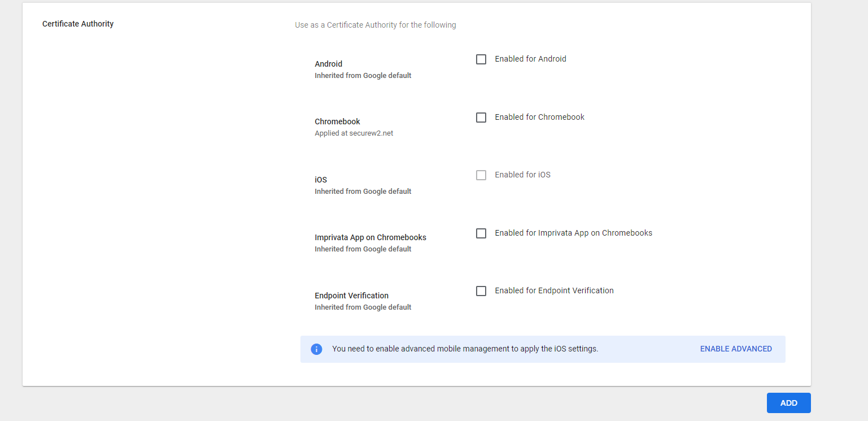Tick the Enabled for Chromebook checkbox
Image resolution: width=868 pixels, height=421 pixels.
pyautogui.click(x=481, y=118)
